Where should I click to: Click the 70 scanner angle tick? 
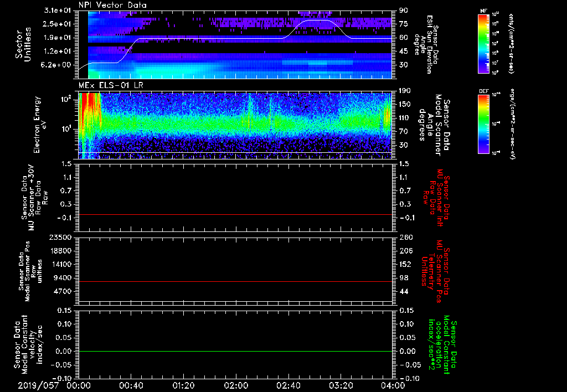tap(404, 132)
